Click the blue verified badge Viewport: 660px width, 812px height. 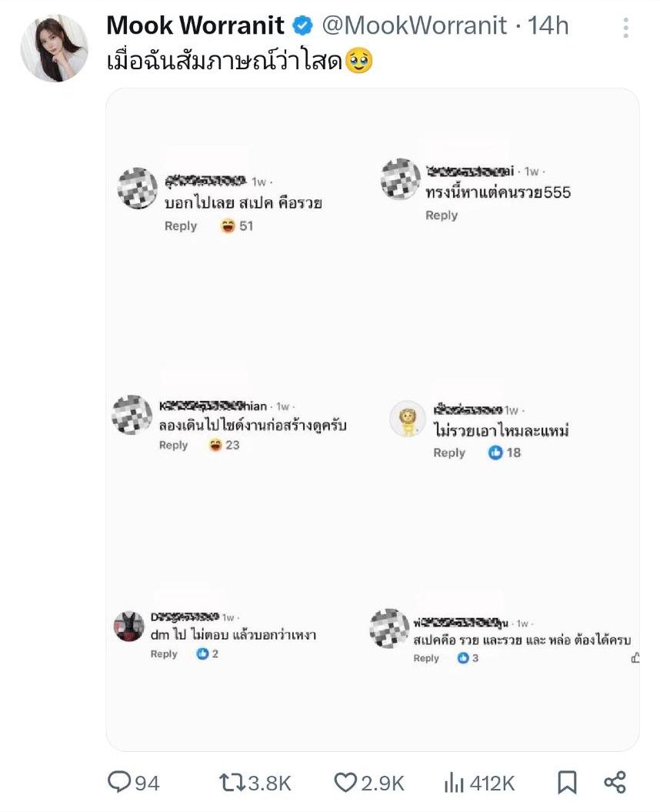[303, 26]
